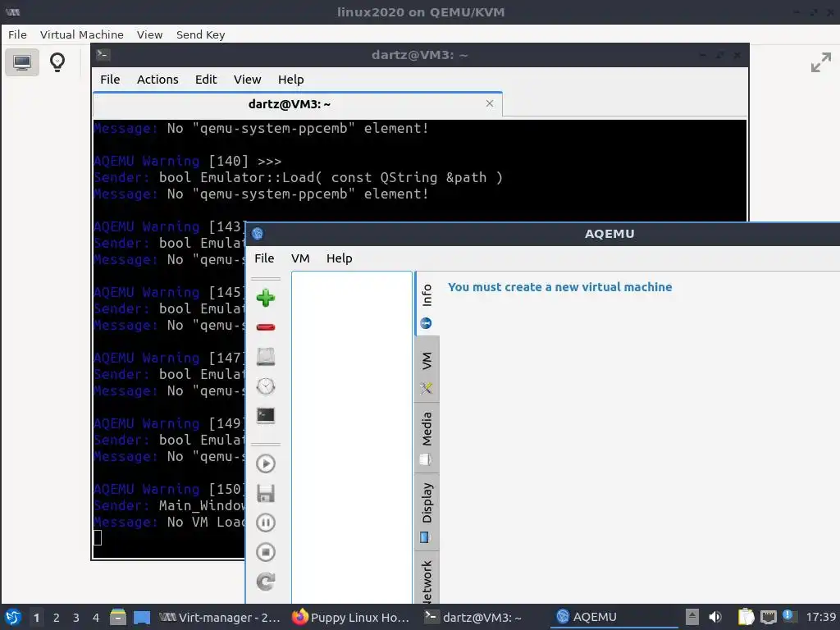The height and width of the screenshot is (630, 840).
Task: Click the update notifier tray icon
Action: click(x=788, y=615)
